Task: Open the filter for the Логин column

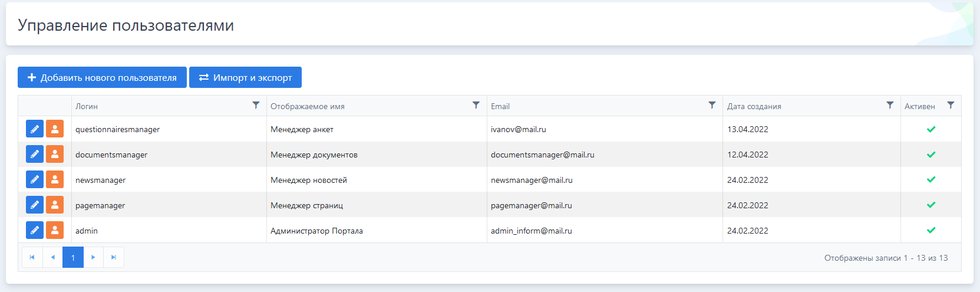Action: click(256, 106)
